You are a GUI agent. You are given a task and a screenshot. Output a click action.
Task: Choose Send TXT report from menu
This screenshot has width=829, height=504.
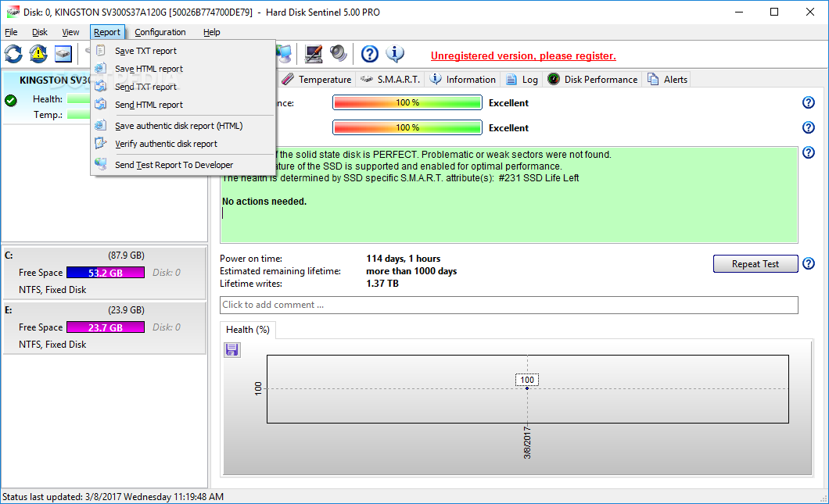pyautogui.click(x=183, y=87)
